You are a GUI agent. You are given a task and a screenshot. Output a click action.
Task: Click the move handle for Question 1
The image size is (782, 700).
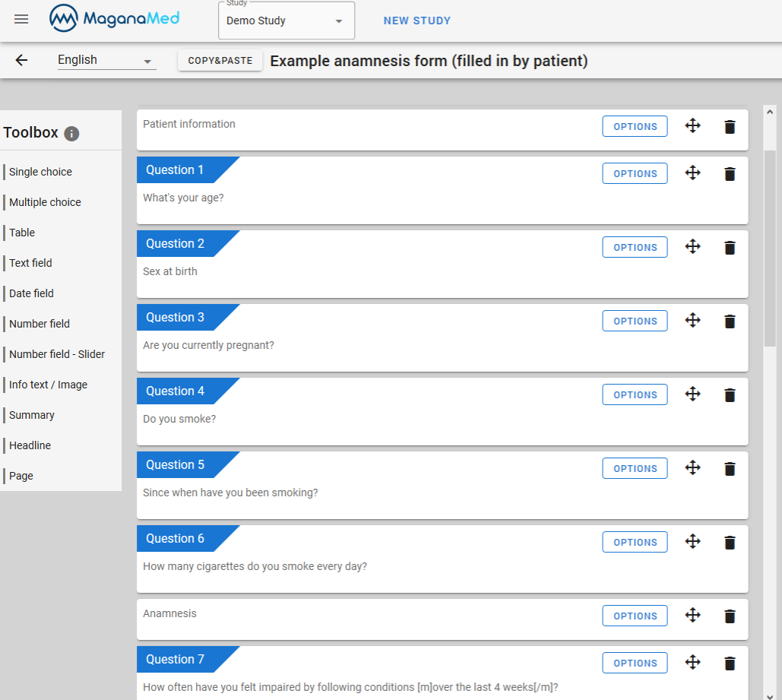[692, 173]
